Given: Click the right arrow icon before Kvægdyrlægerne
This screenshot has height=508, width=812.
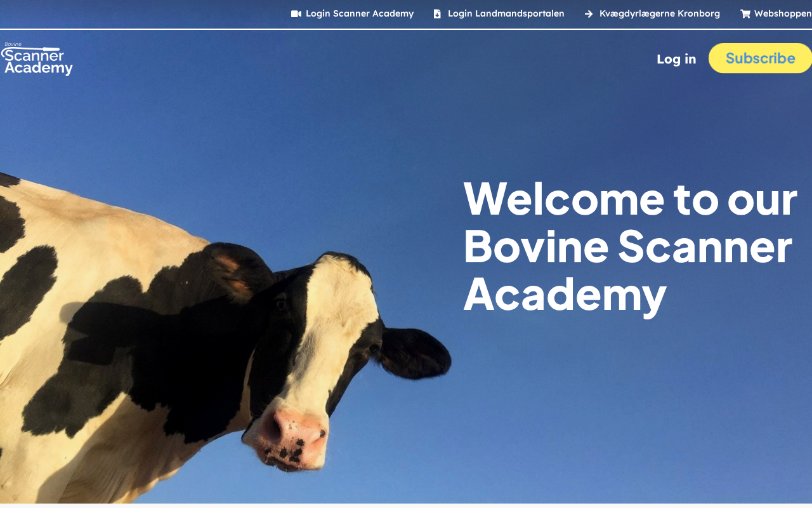Looking at the screenshot, I should pyautogui.click(x=589, y=13).
